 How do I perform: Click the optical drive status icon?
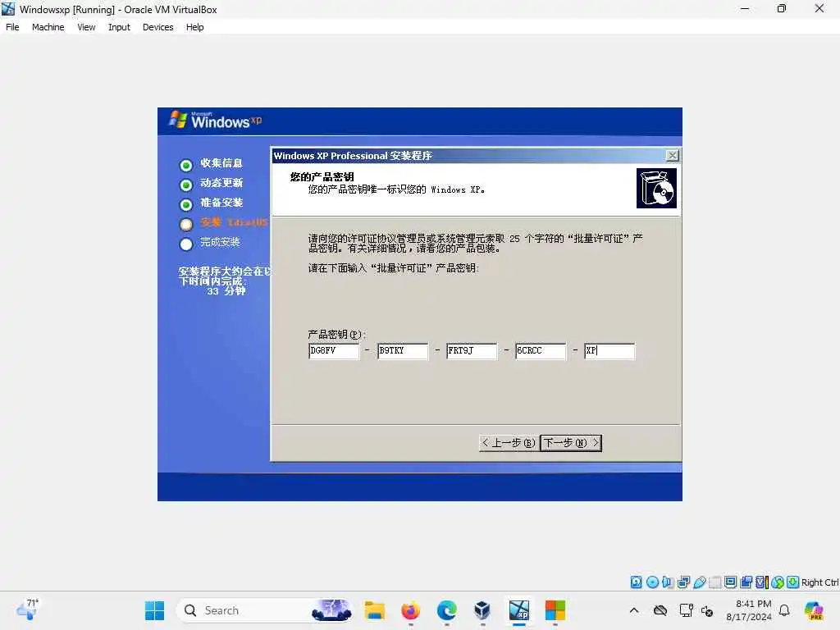[652, 582]
